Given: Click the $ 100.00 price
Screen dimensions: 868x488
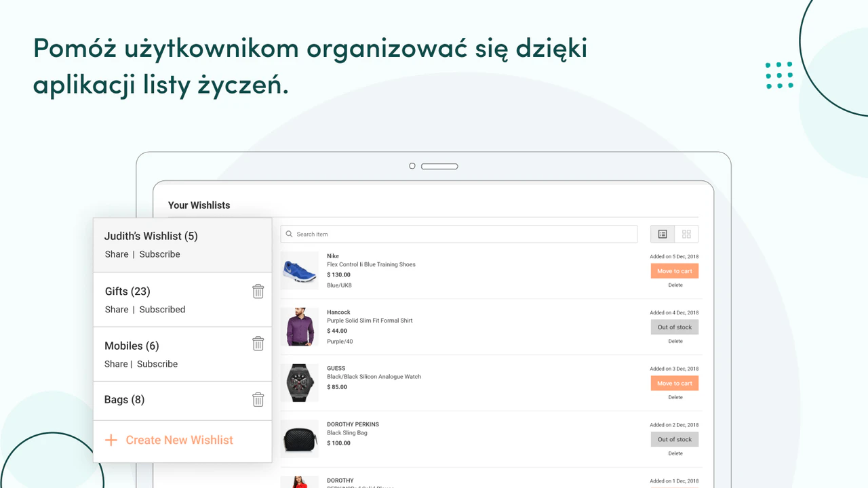Looking at the screenshot, I should tap(338, 443).
